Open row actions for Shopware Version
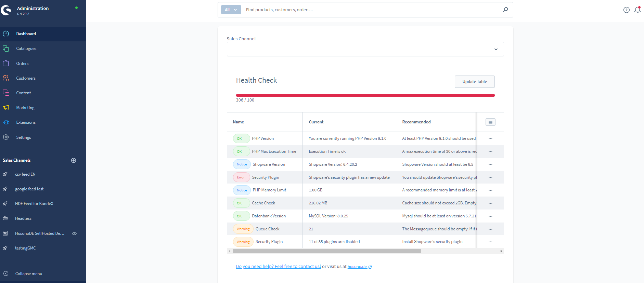This screenshot has width=644, height=283. pyautogui.click(x=490, y=164)
